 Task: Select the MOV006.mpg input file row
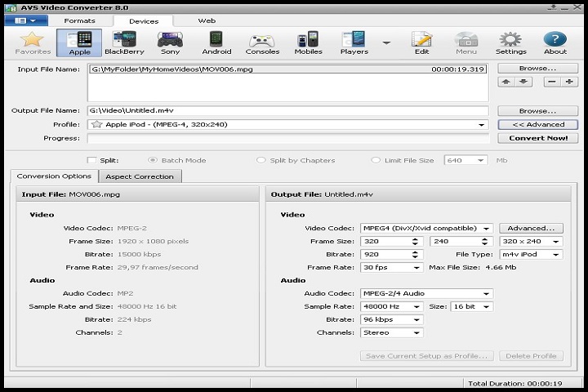tap(287, 69)
